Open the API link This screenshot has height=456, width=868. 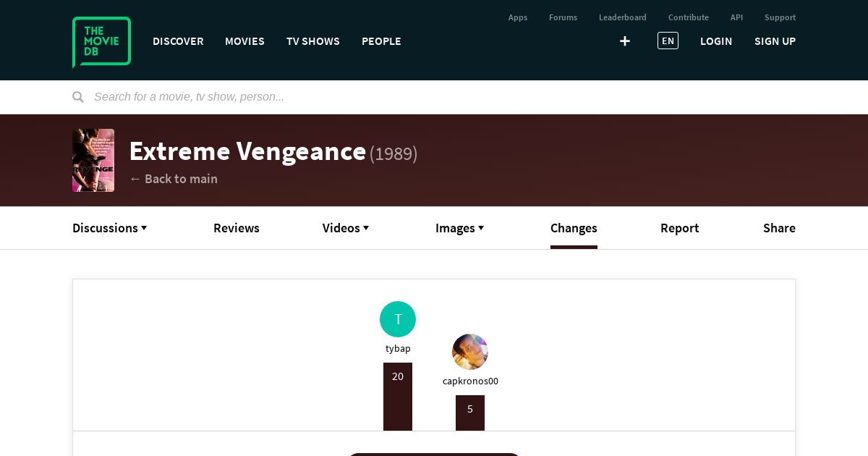tap(736, 17)
